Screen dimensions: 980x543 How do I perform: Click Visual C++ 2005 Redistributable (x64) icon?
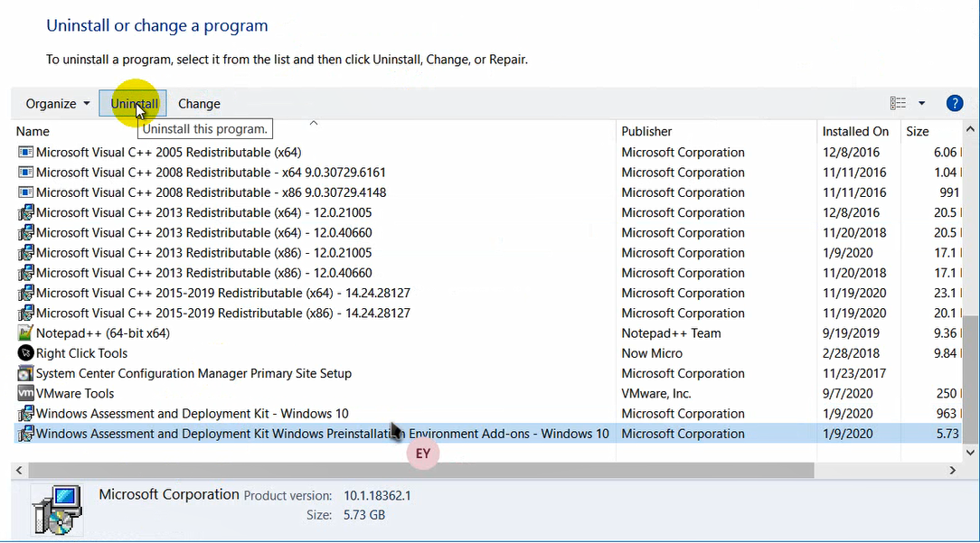click(x=25, y=152)
